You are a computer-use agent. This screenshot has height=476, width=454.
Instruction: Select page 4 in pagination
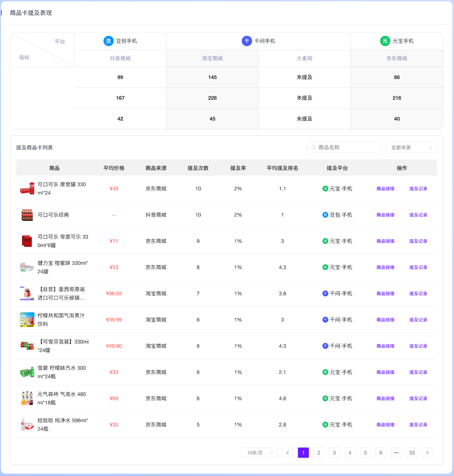(x=350, y=452)
